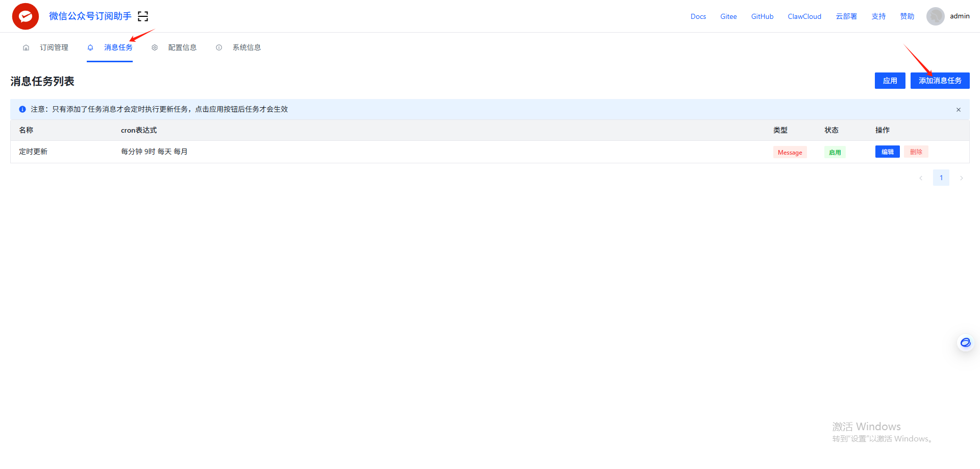Click the 定时更新 name cell
980x469 pixels.
tap(33, 152)
